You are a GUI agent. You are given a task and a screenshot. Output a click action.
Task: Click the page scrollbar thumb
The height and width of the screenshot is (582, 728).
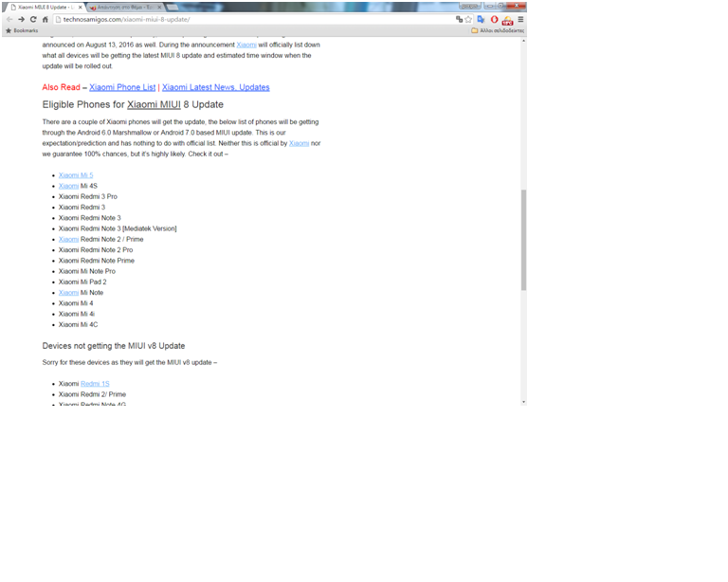coord(523,240)
